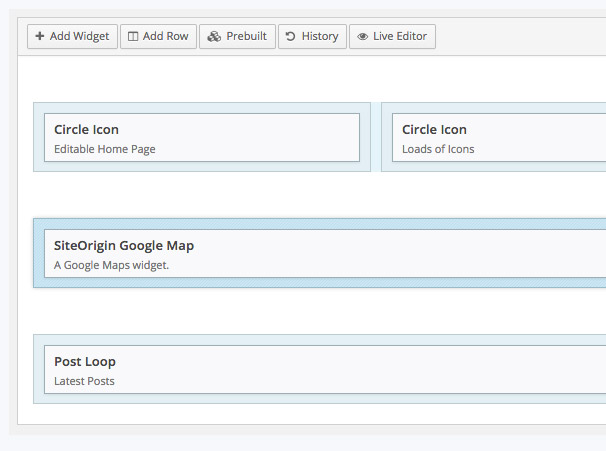Open Prebuilt layouts
The width and height of the screenshot is (606, 451).
[237, 36]
